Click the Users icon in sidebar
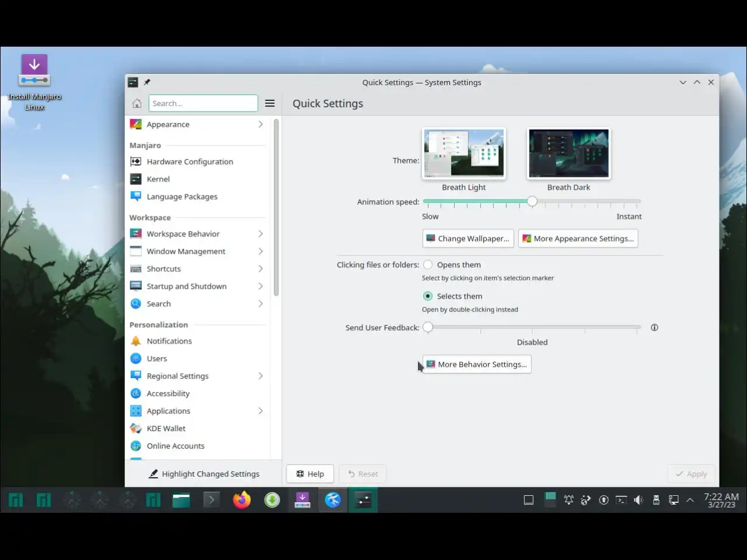Image resolution: width=747 pixels, height=560 pixels. (136, 359)
